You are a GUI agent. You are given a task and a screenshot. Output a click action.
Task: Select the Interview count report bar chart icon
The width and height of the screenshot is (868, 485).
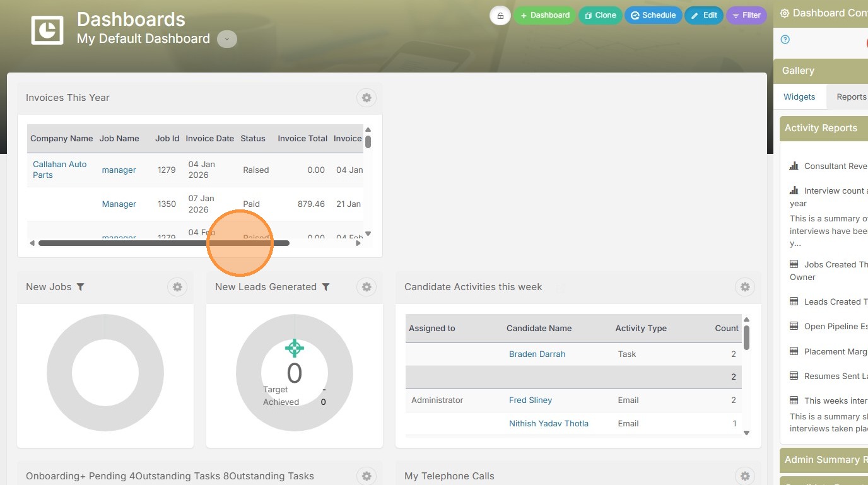coord(794,190)
